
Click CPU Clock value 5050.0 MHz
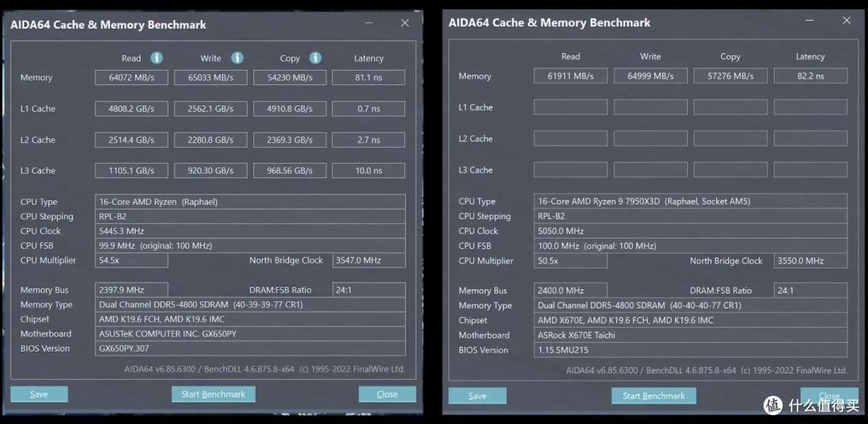(x=690, y=231)
